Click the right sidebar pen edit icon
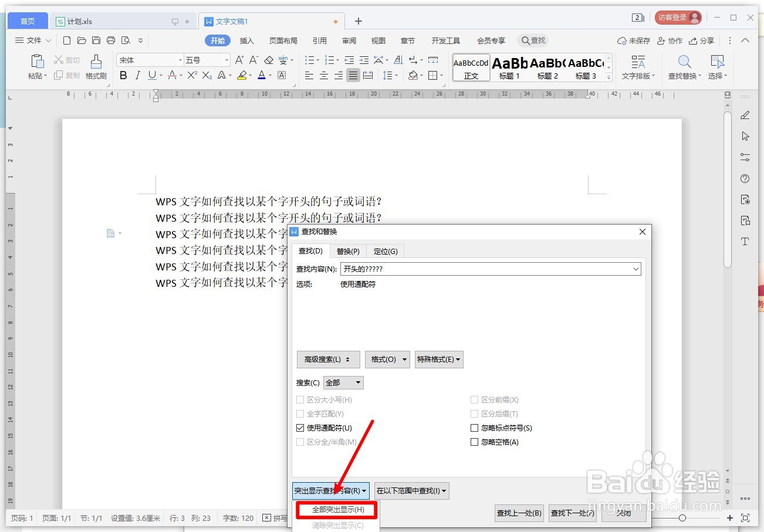This screenshot has width=764, height=532. 745,115
